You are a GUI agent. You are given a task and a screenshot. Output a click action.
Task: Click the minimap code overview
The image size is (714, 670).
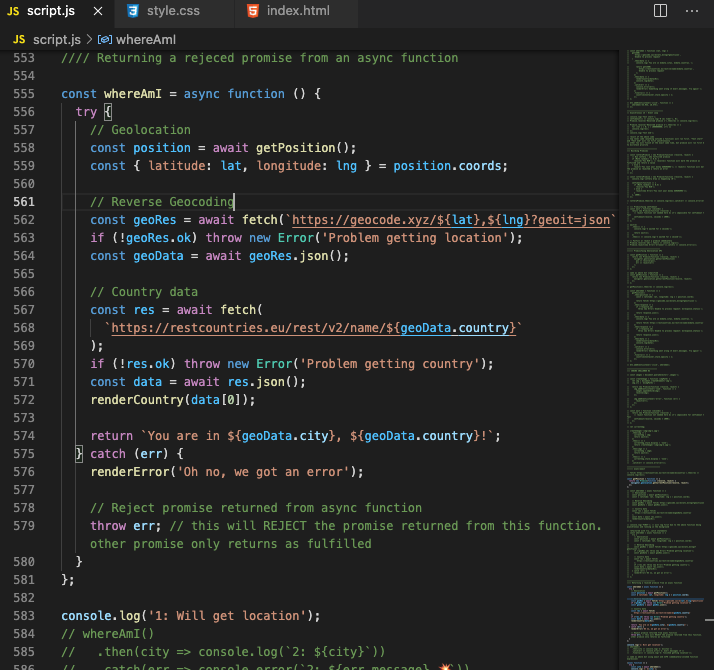click(x=666, y=360)
